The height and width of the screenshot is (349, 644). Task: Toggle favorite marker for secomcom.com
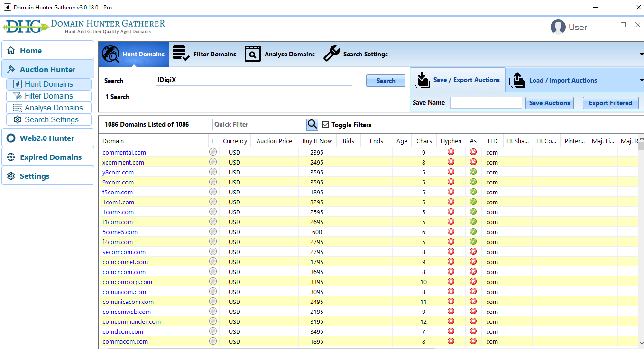(x=213, y=251)
